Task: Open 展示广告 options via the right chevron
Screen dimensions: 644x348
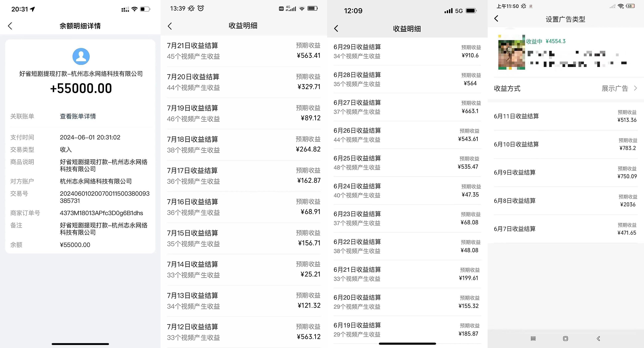Action: 635,88
